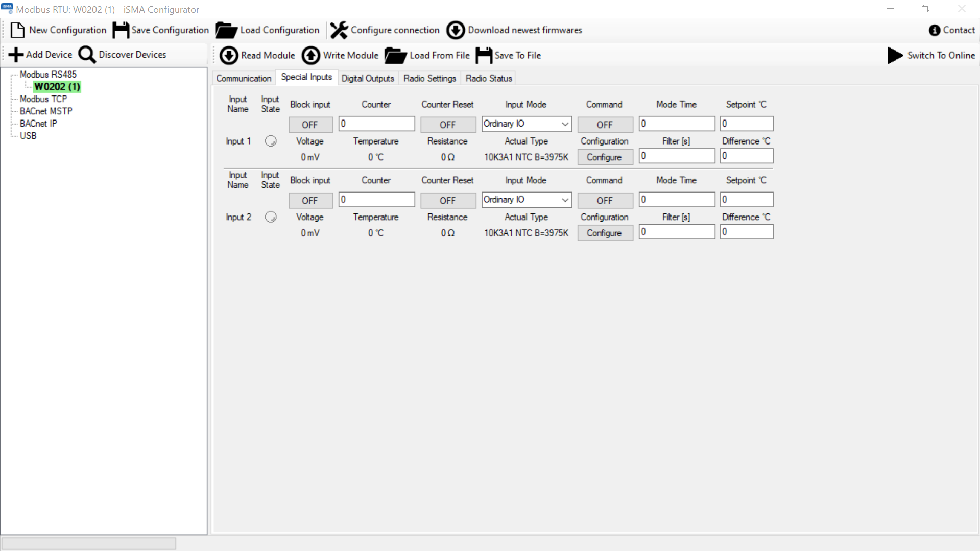Screen dimensions: 980x551
Task: Open Input 2 Input Mode dropdown
Action: click(x=526, y=200)
